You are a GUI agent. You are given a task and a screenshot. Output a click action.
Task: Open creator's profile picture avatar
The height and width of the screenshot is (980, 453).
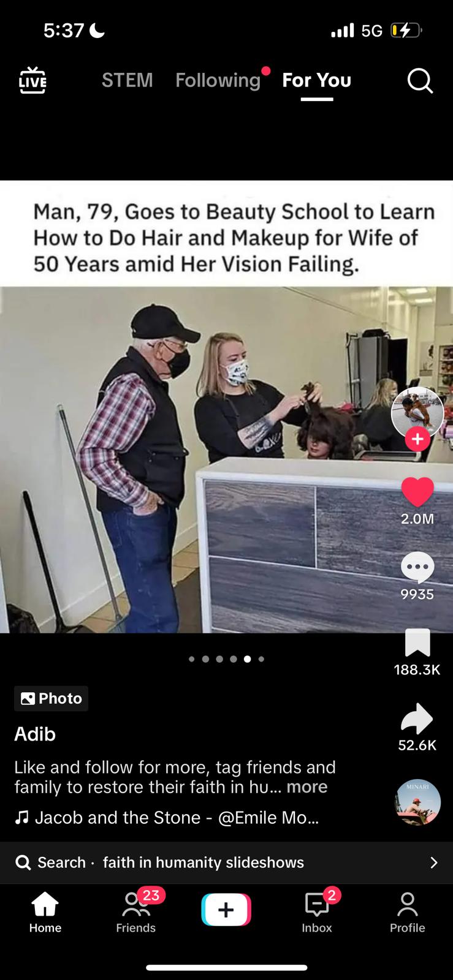click(x=417, y=412)
